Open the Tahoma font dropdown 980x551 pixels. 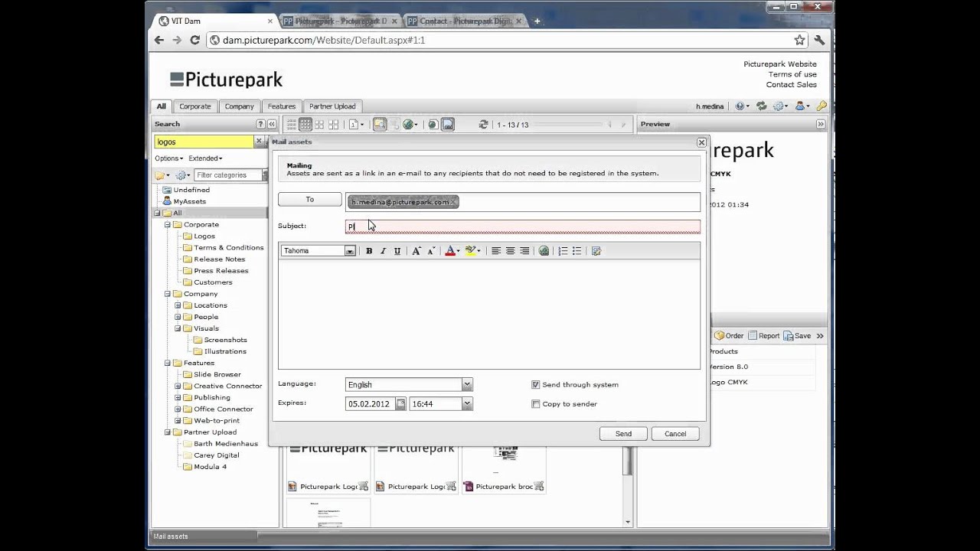tap(349, 251)
